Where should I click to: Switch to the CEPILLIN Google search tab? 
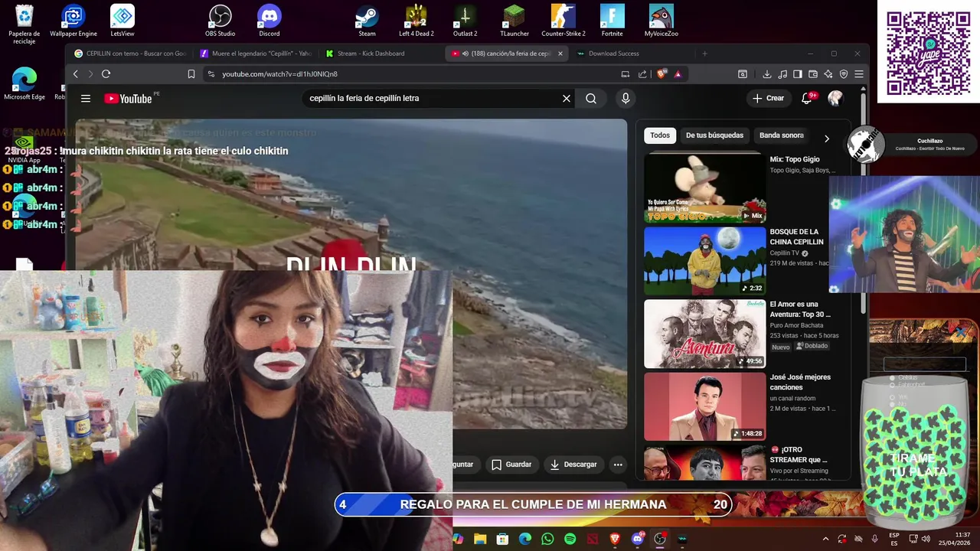(130, 54)
